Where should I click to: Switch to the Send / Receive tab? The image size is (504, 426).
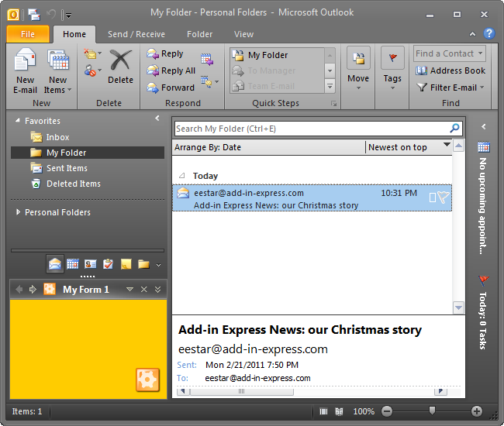point(136,34)
